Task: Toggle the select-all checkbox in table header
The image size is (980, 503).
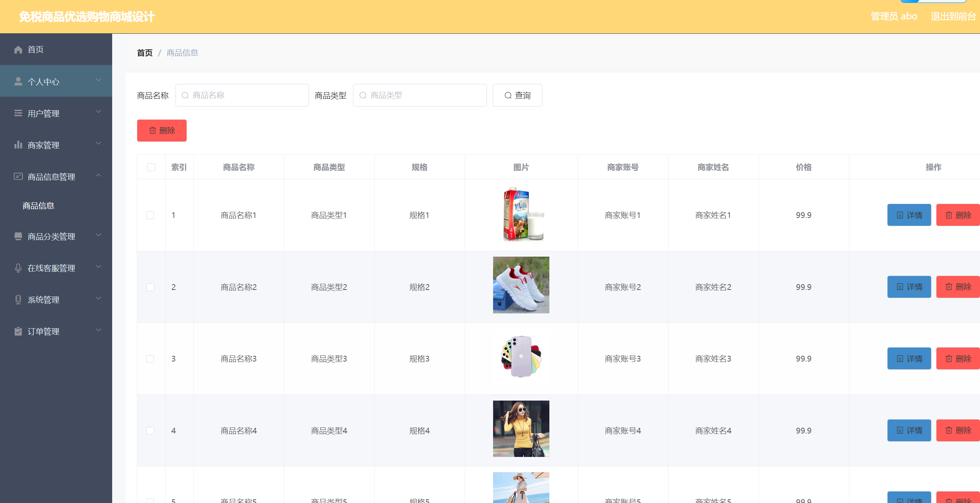Action: 151,167
